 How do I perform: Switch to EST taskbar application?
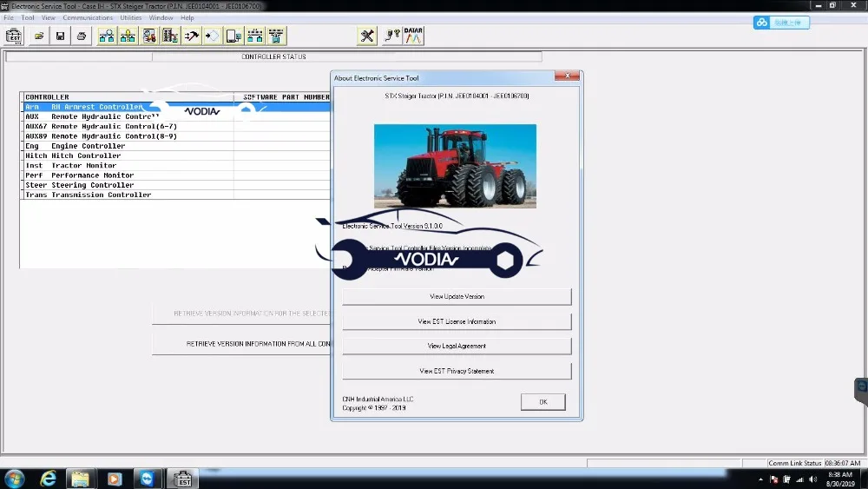coord(182,479)
